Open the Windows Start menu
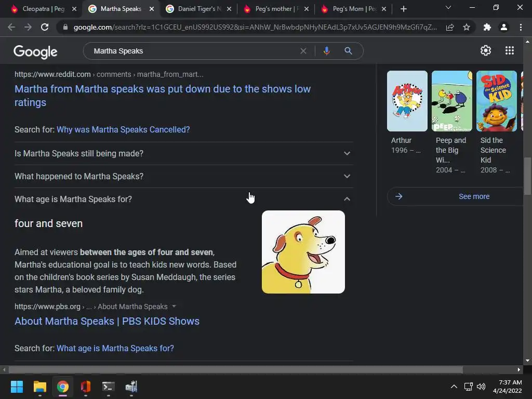 point(17,387)
